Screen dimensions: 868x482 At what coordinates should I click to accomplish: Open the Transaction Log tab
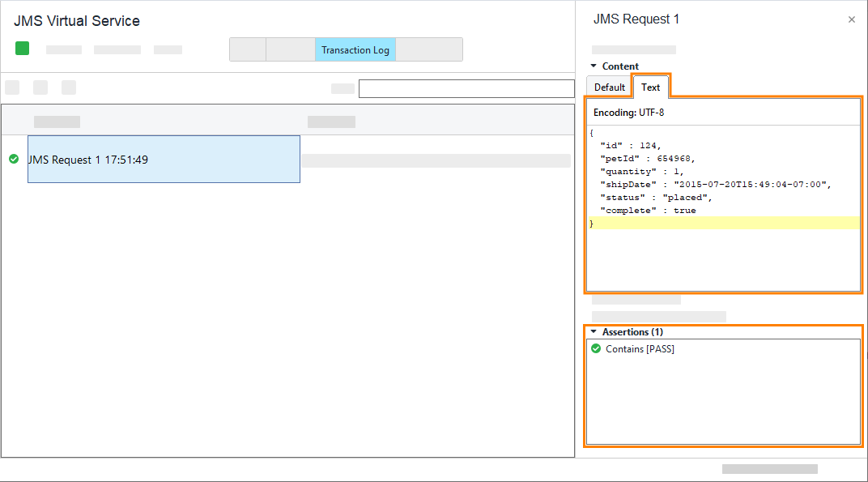[355, 49]
